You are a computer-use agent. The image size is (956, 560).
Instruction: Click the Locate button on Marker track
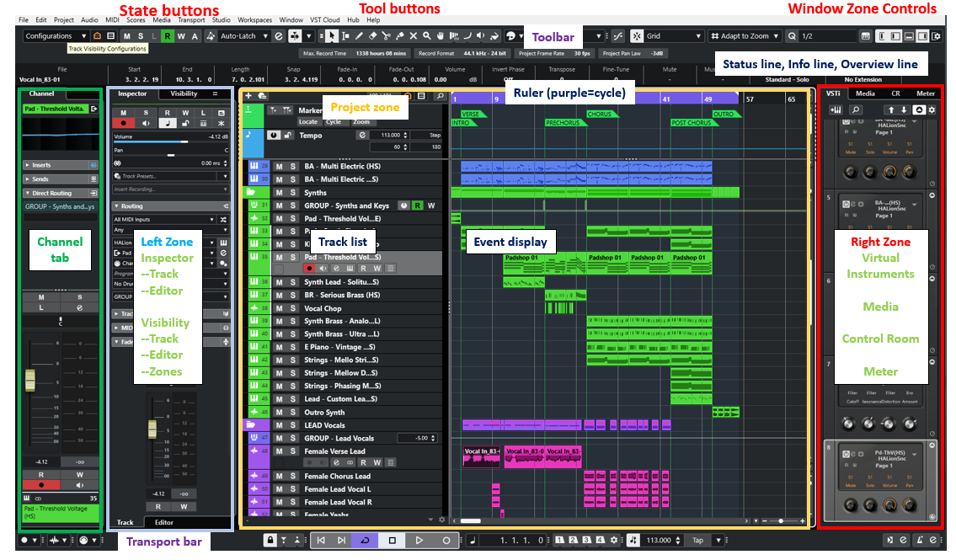click(308, 122)
